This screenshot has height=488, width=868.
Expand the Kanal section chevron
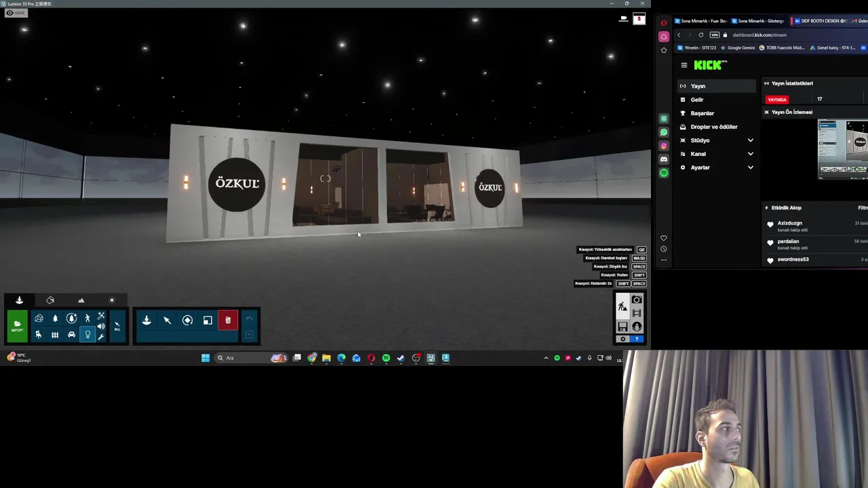(750, 154)
